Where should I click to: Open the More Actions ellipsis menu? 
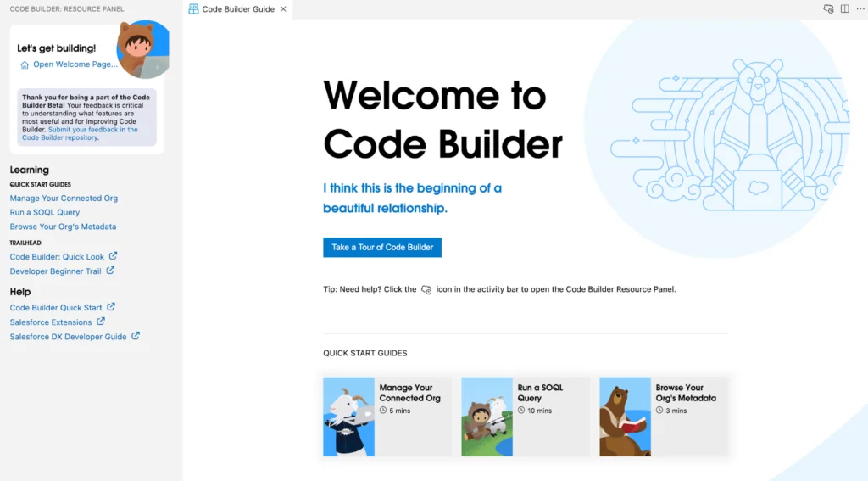point(860,8)
